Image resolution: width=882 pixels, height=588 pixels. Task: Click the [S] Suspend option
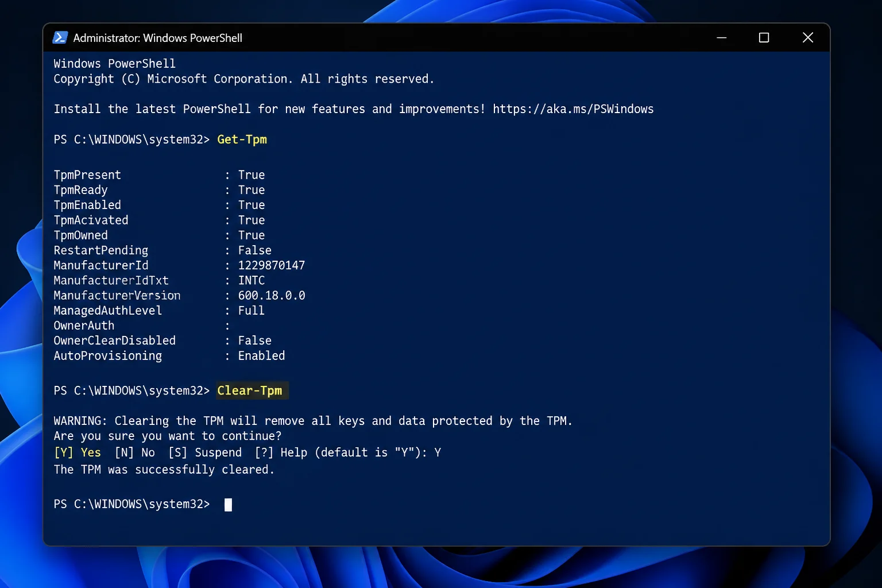click(x=205, y=452)
